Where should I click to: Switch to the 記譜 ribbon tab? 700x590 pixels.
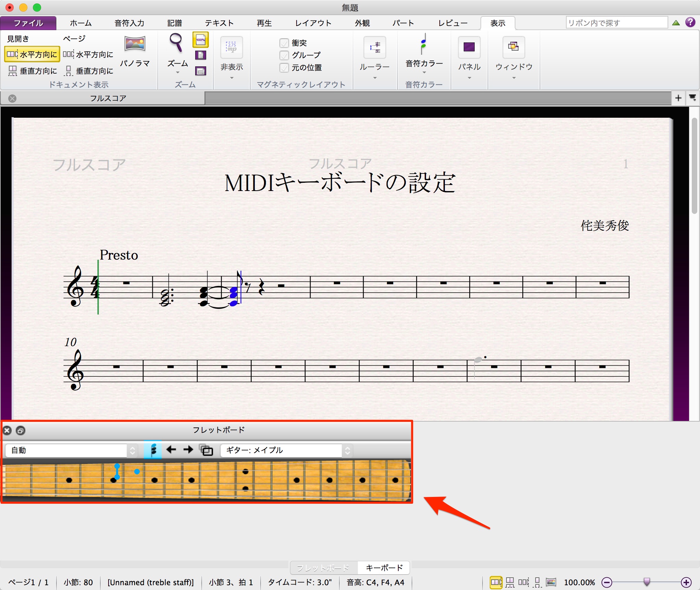tap(175, 23)
